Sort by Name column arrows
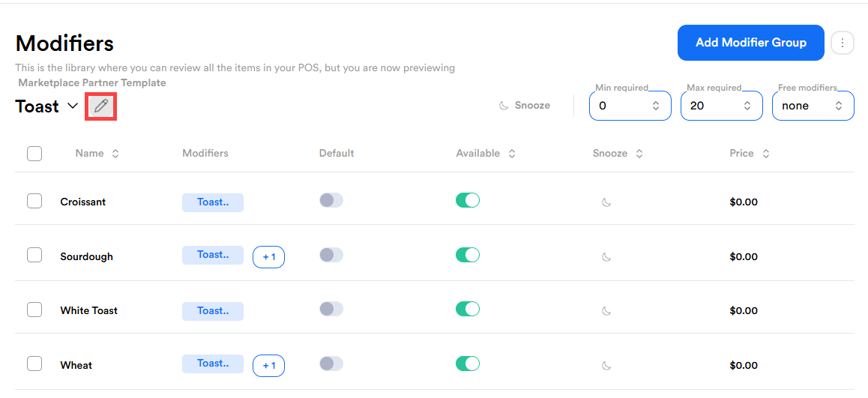The width and height of the screenshot is (868, 398). coord(115,154)
